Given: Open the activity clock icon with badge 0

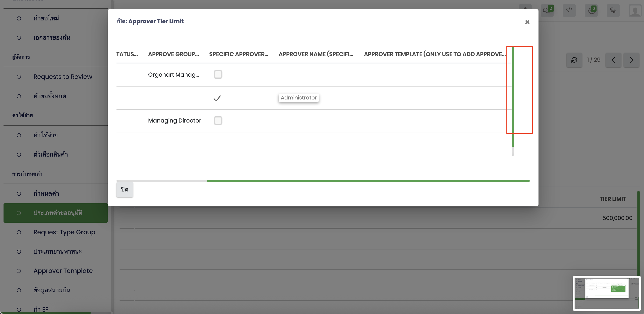Looking at the screenshot, I should tap(591, 11).
